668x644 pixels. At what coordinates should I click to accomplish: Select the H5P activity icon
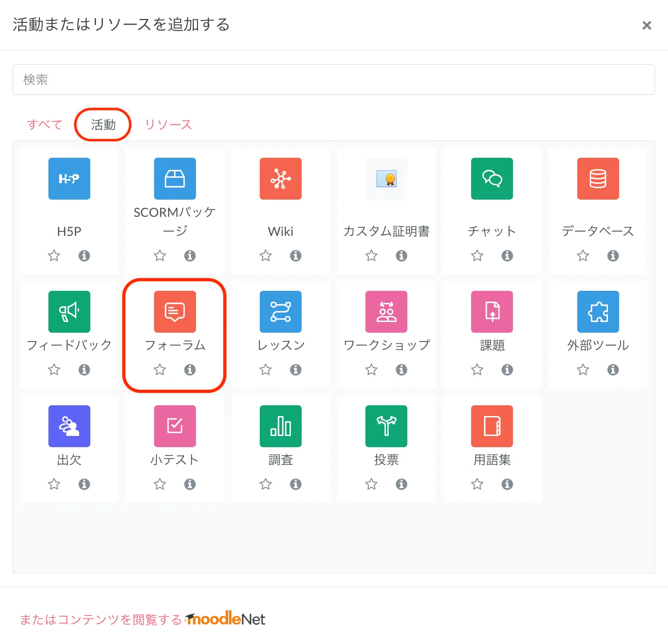click(69, 179)
